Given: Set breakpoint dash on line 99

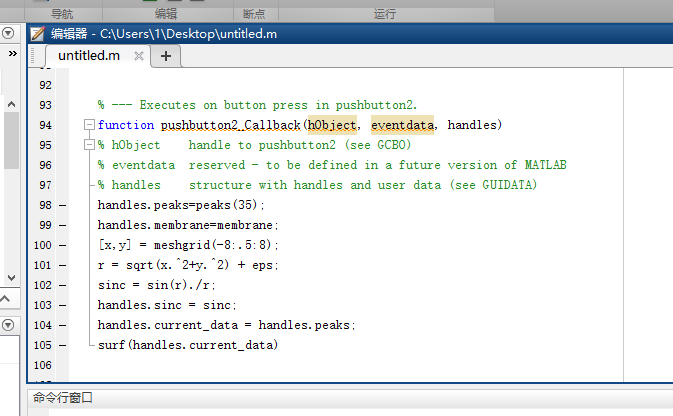Looking at the screenshot, I should [x=63, y=225].
